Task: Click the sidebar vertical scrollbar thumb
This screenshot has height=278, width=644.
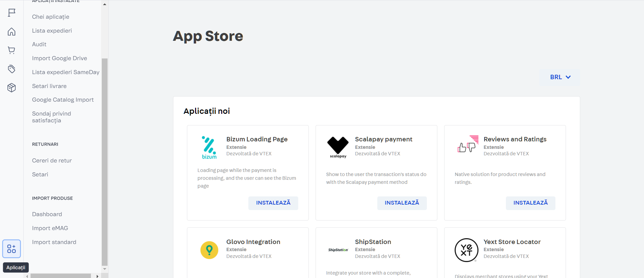Action: click(x=105, y=161)
